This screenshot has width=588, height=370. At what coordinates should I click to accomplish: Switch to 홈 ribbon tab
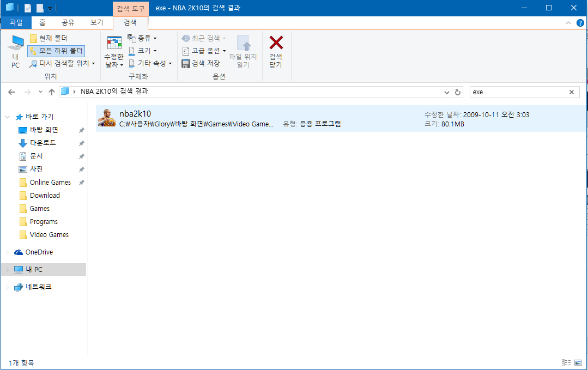pyautogui.click(x=43, y=22)
